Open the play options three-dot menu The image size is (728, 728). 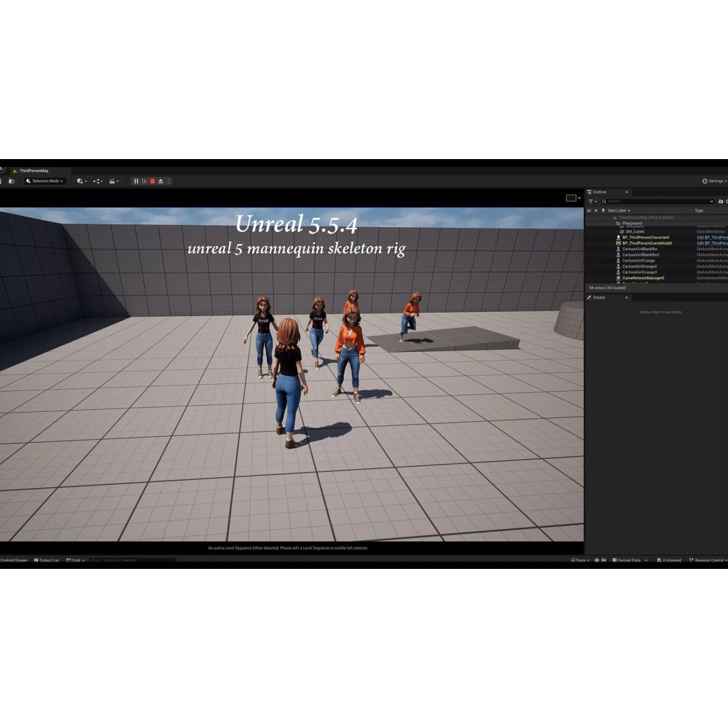(169, 181)
